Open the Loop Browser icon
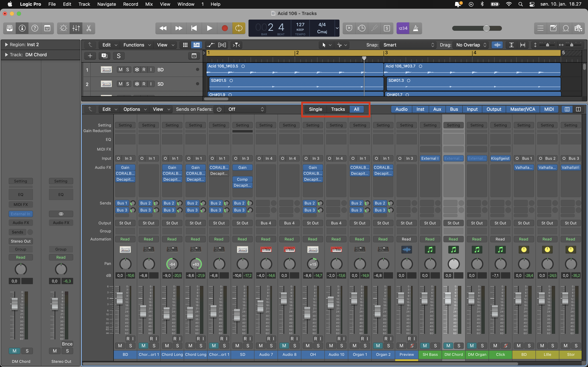Screen dimensions: 588x367 [x=566, y=28]
